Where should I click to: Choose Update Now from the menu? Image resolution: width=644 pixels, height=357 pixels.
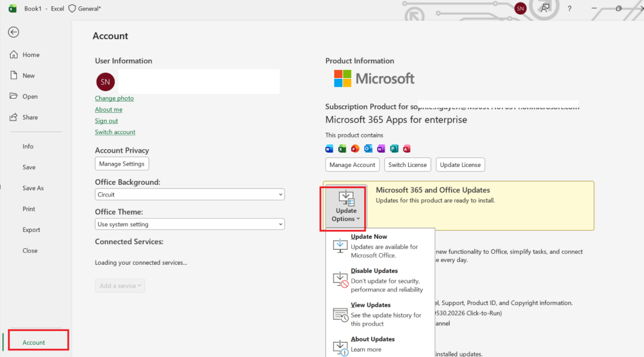click(380, 246)
